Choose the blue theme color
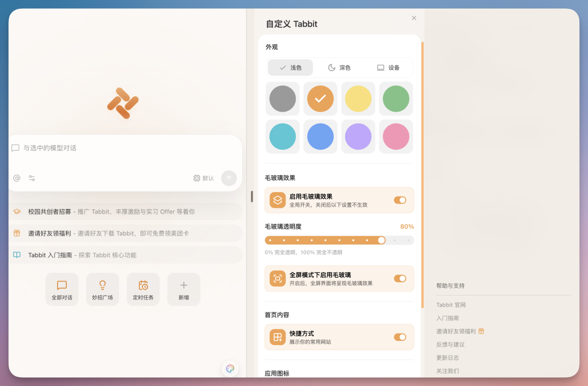 (320, 137)
